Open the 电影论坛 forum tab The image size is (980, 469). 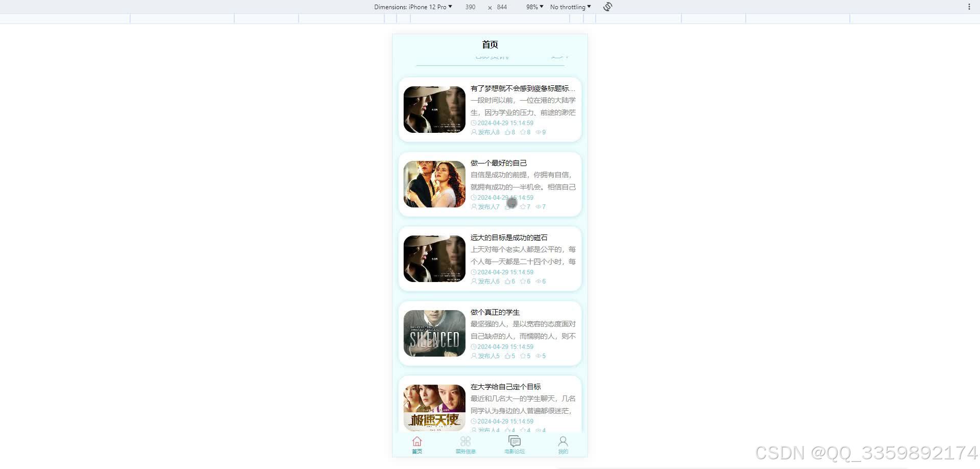click(514, 445)
